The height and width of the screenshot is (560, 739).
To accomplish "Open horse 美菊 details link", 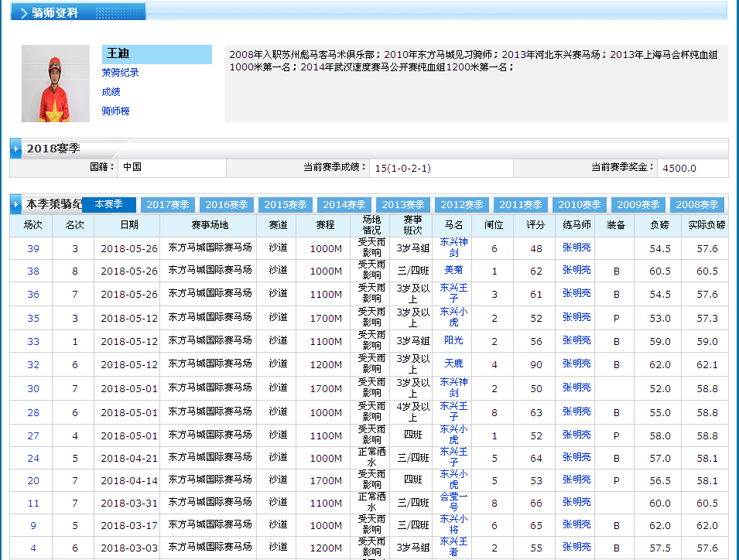I will click(453, 271).
